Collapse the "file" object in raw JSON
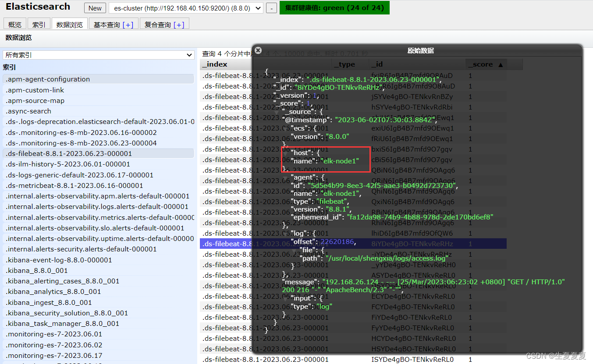Image resolution: width=593 pixels, height=364 pixels. 294,250
